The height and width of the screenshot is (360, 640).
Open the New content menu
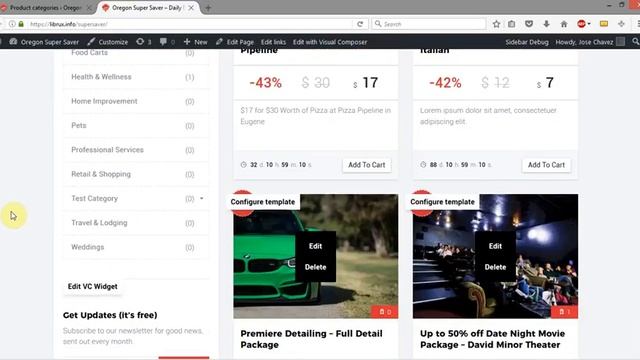coord(196,42)
